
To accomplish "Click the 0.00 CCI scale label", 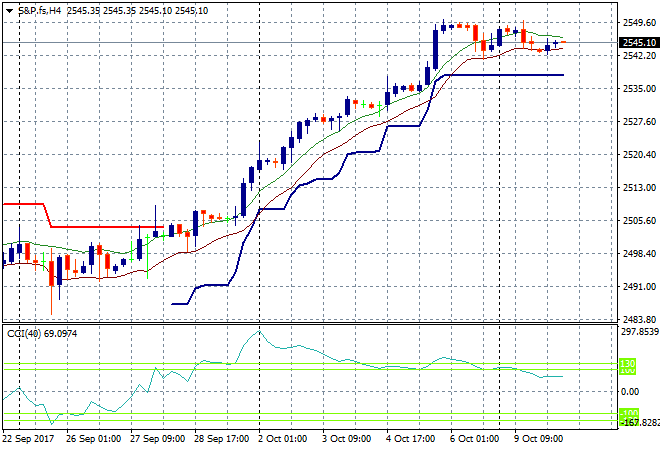I will 630,390.
